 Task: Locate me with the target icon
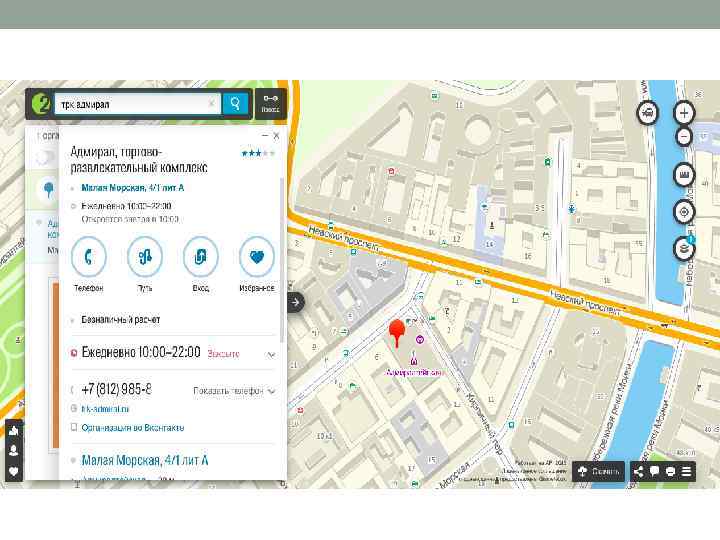click(684, 212)
